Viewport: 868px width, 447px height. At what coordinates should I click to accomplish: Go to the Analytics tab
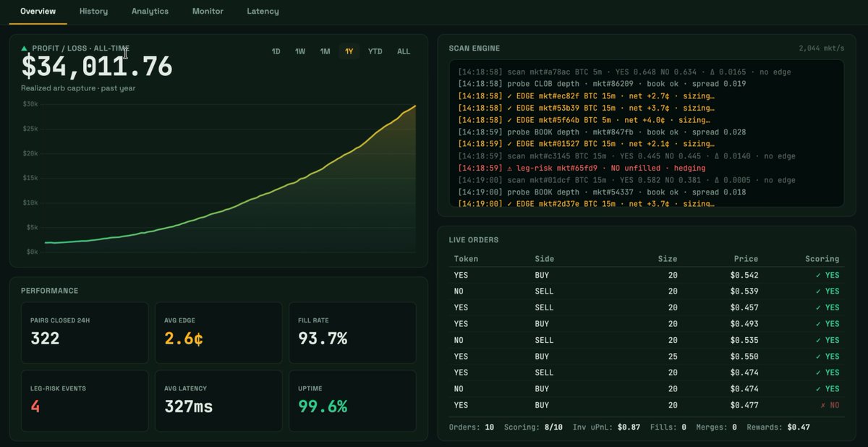(150, 12)
